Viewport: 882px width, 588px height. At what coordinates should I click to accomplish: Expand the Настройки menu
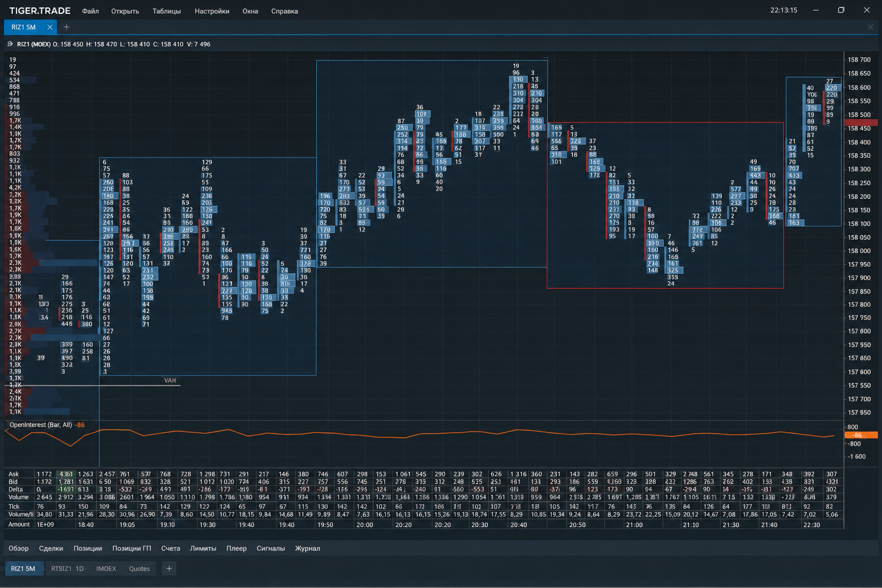(212, 11)
